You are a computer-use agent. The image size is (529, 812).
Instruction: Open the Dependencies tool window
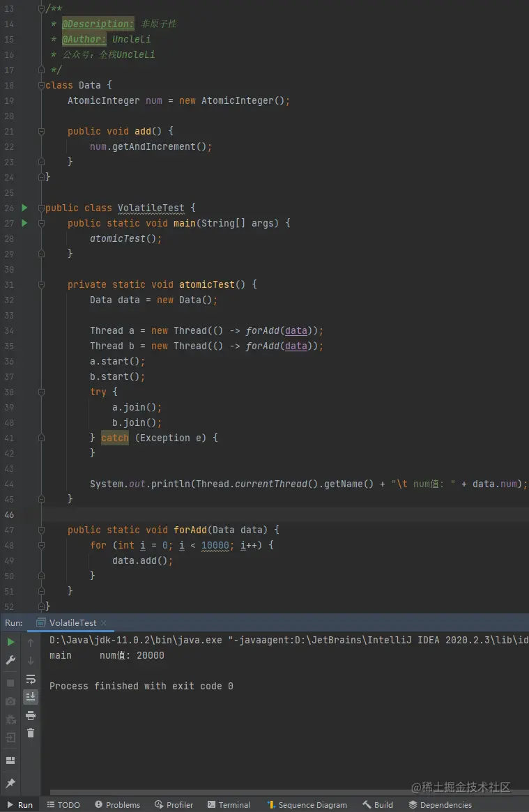pyautogui.click(x=440, y=805)
